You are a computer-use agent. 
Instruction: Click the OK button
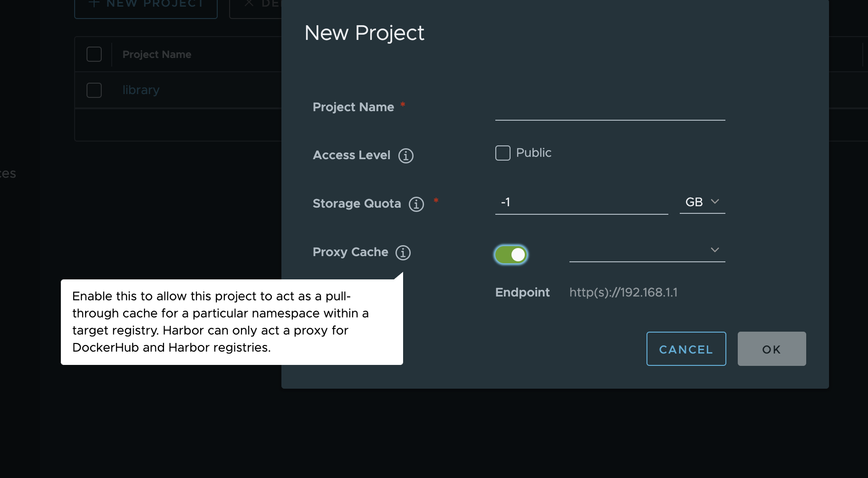(772, 349)
